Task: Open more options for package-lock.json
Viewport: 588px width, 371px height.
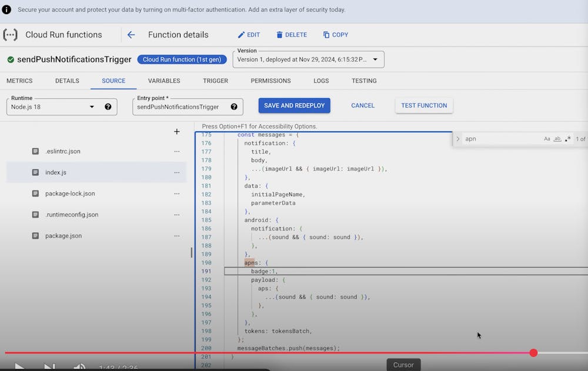Action: [x=176, y=193]
